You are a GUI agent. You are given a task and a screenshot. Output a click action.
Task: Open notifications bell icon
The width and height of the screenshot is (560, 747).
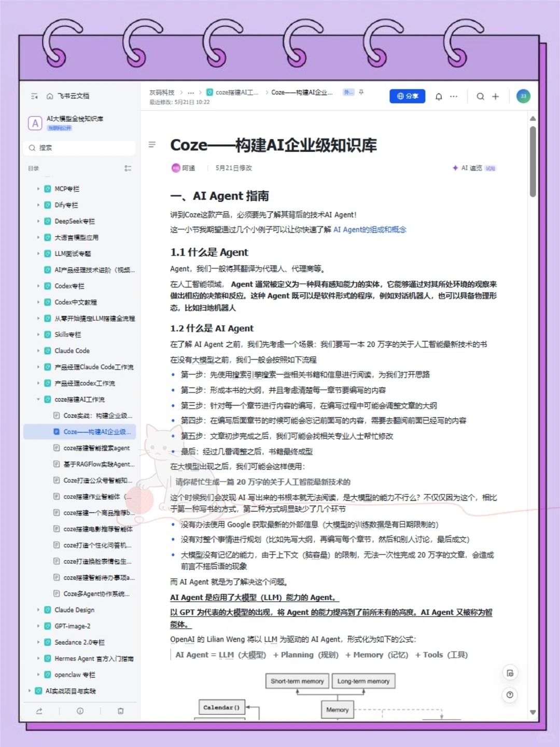click(439, 96)
